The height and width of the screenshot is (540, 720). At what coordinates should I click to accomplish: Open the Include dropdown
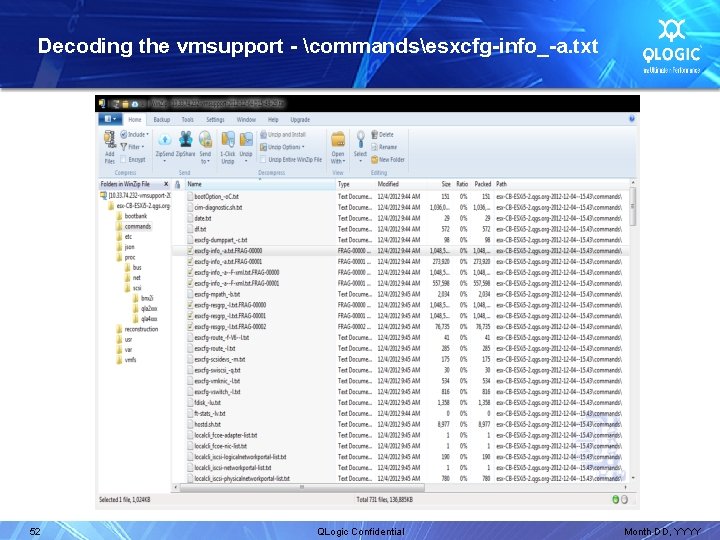(135, 135)
